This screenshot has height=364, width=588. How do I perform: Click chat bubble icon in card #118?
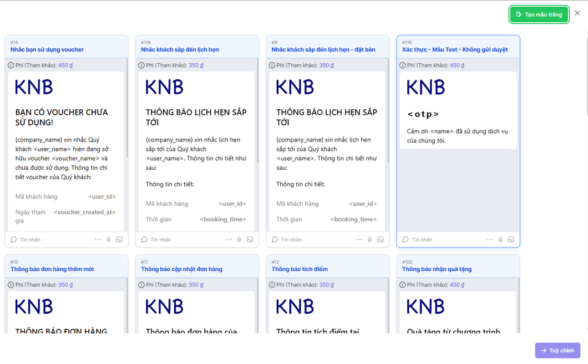click(x=405, y=239)
